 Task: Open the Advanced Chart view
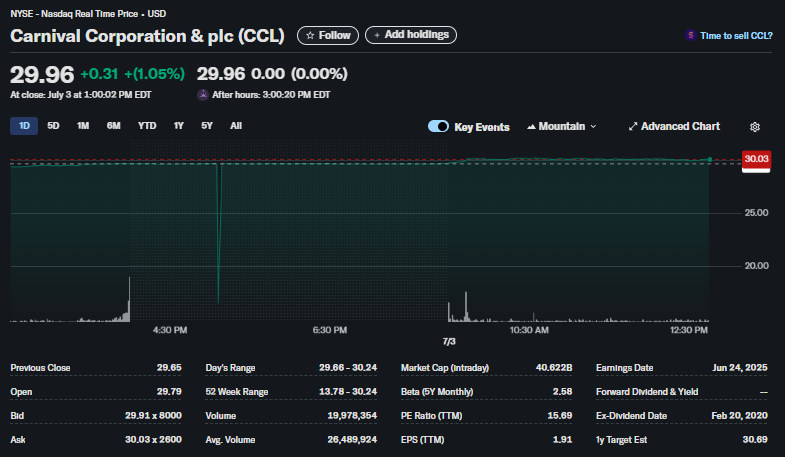coord(674,126)
